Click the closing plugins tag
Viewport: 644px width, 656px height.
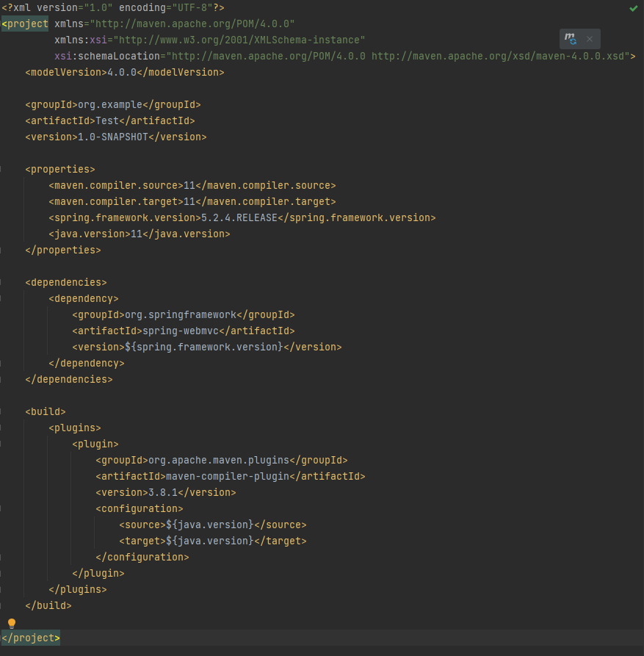click(78, 589)
